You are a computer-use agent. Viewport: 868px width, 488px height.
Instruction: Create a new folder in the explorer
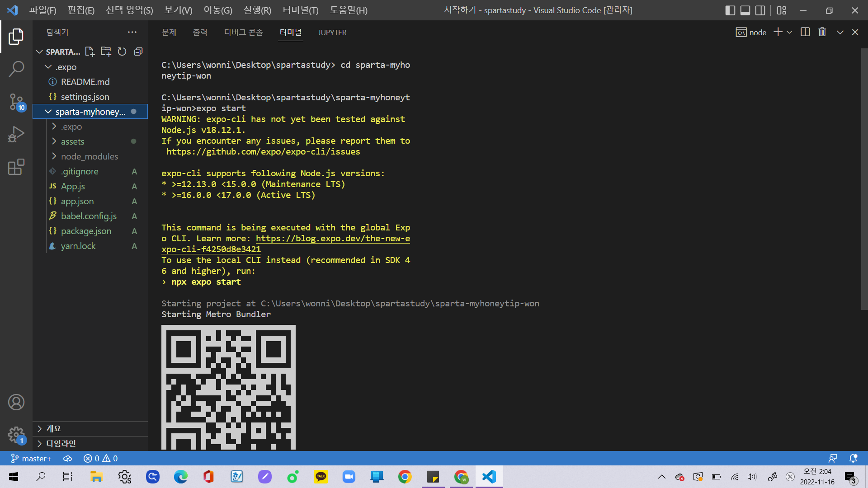coord(106,52)
